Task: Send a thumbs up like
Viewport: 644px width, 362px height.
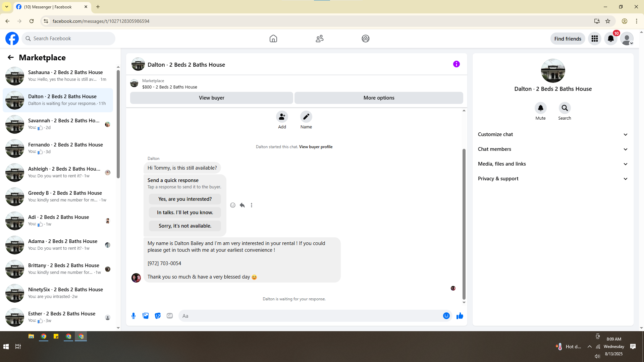Action: (460, 316)
